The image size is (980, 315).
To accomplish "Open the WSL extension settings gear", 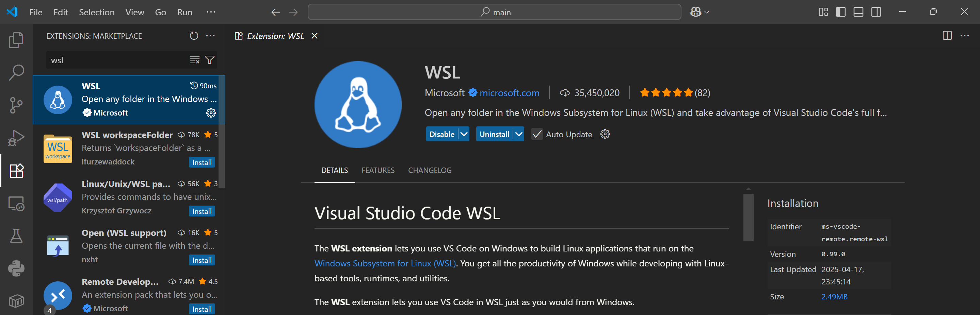I will pos(605,134).
